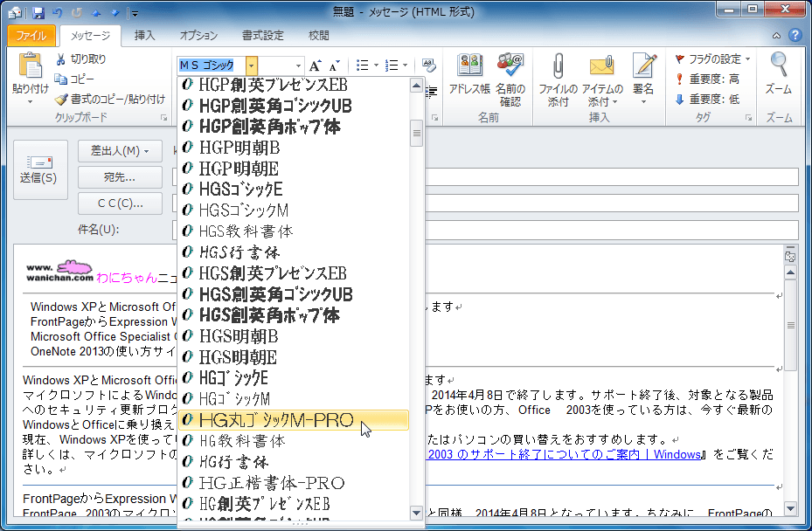Viewport: 812px width, 531px height.
Task: Open 署名 signature dropdown
Action: click(643, 79)
